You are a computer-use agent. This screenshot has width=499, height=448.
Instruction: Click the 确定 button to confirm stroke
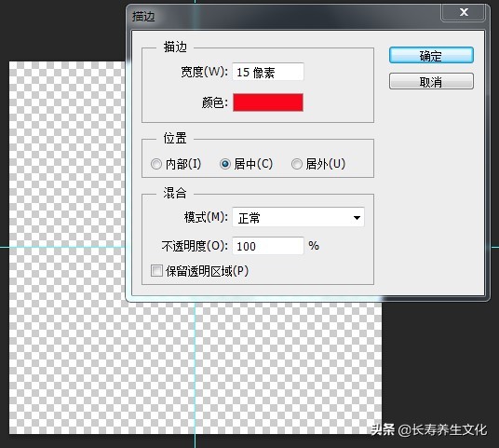click(x=431, y=55)
